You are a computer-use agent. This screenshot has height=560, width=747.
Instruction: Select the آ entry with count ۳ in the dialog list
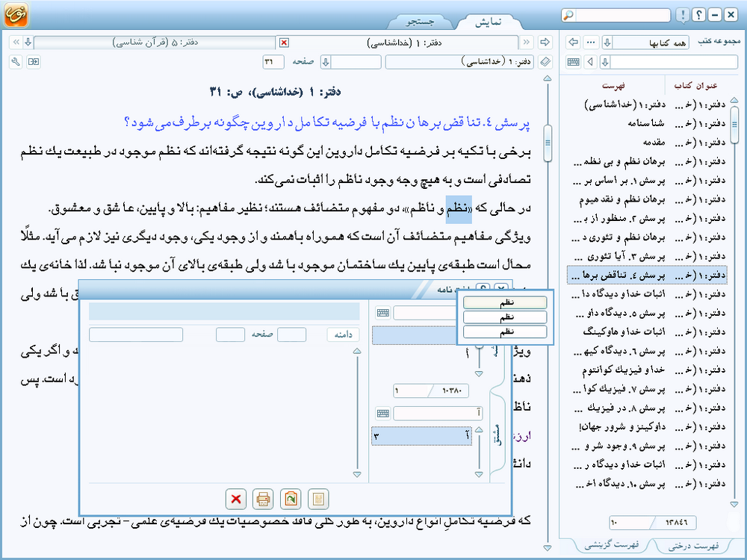(x=421, y=436)
